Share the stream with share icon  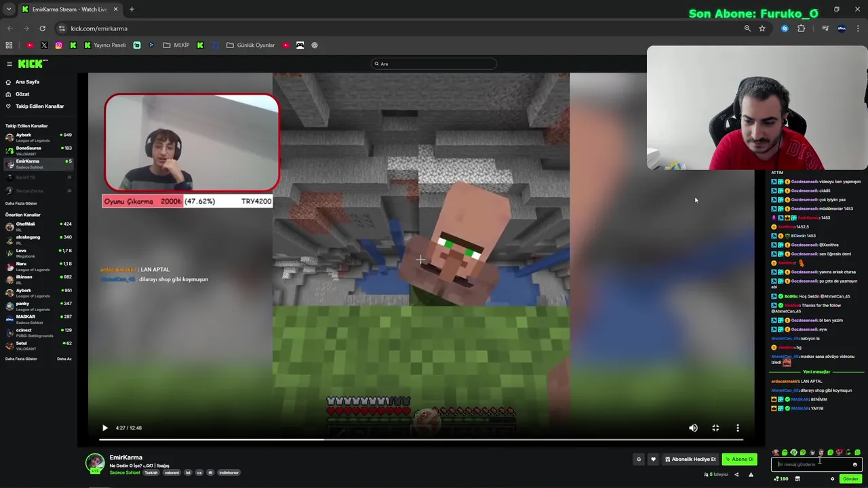(736, 474)
